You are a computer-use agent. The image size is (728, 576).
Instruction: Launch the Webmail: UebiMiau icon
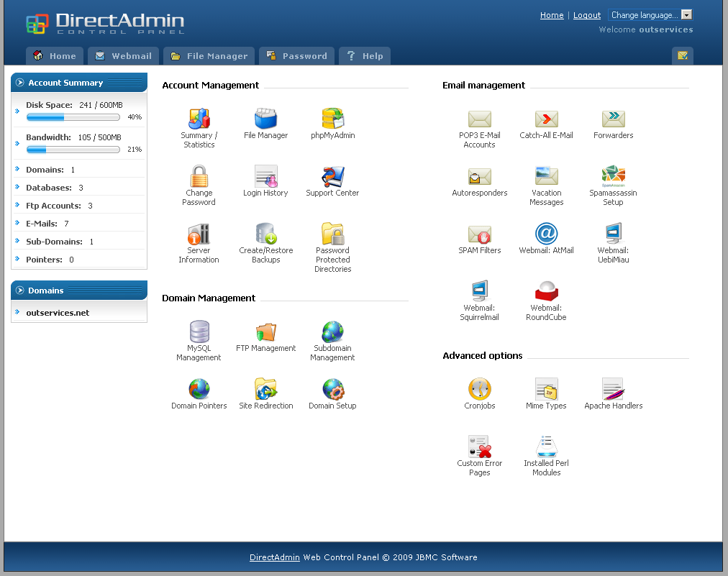(x=614, y=234)
